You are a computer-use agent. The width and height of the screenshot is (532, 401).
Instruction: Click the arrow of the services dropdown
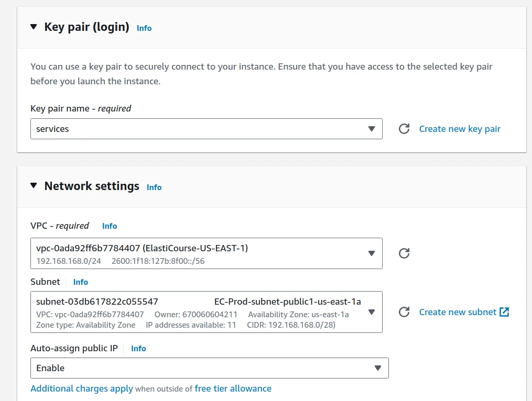372,129
